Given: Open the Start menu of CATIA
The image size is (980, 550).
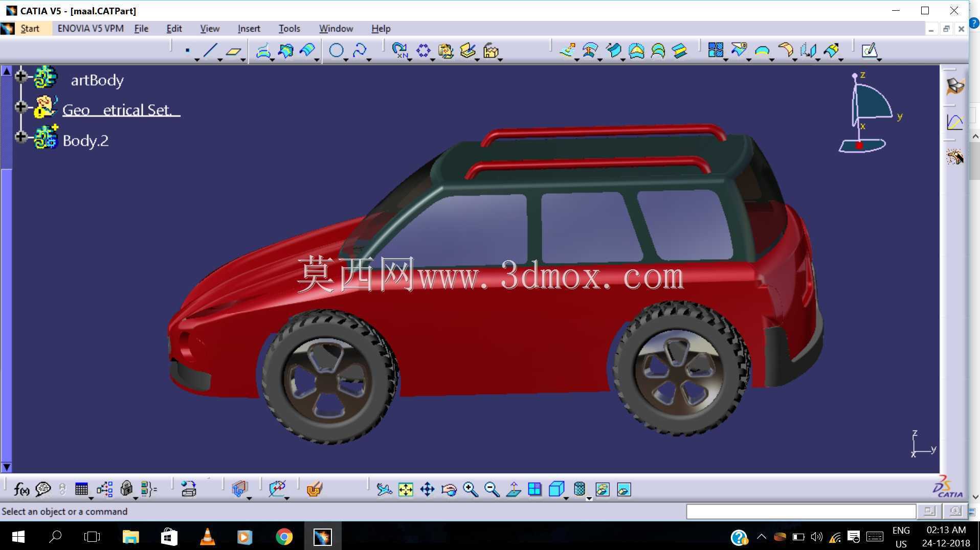Looking at the screenshot, I should (30, 29).
